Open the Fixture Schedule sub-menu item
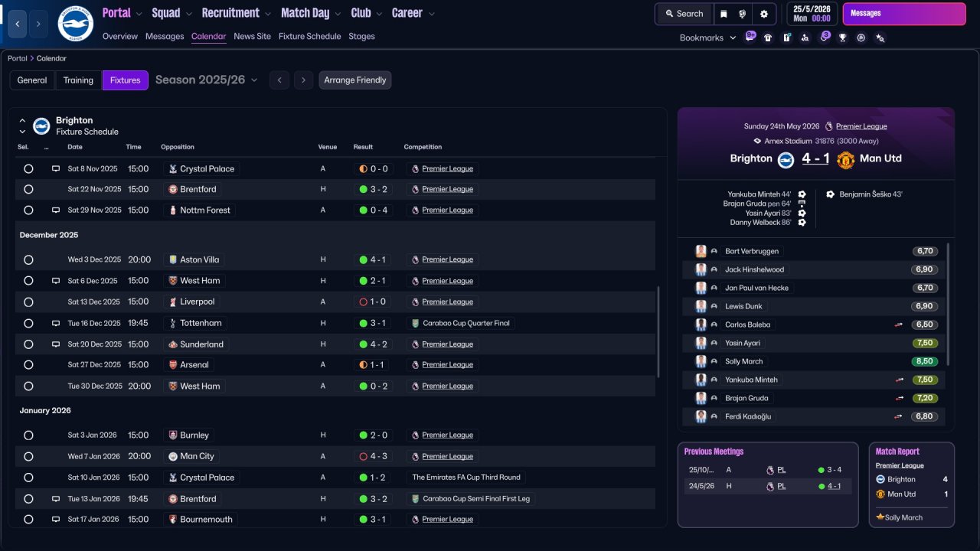 (310, 36)
